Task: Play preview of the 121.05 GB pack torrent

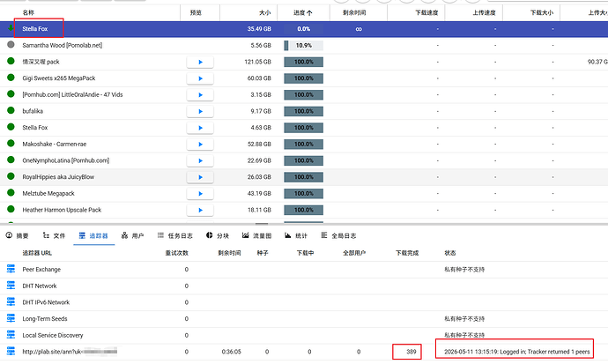Action: (200, 62)
